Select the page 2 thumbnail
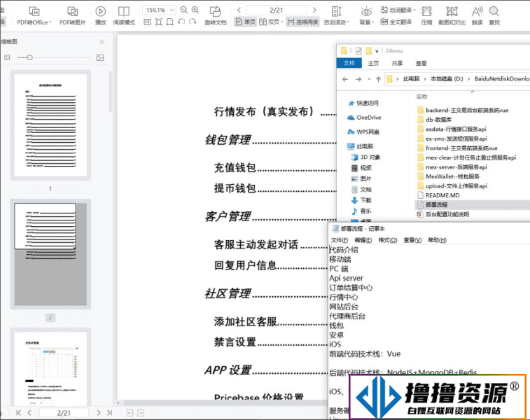Viewport: 530px width, 420px height. 50,254
